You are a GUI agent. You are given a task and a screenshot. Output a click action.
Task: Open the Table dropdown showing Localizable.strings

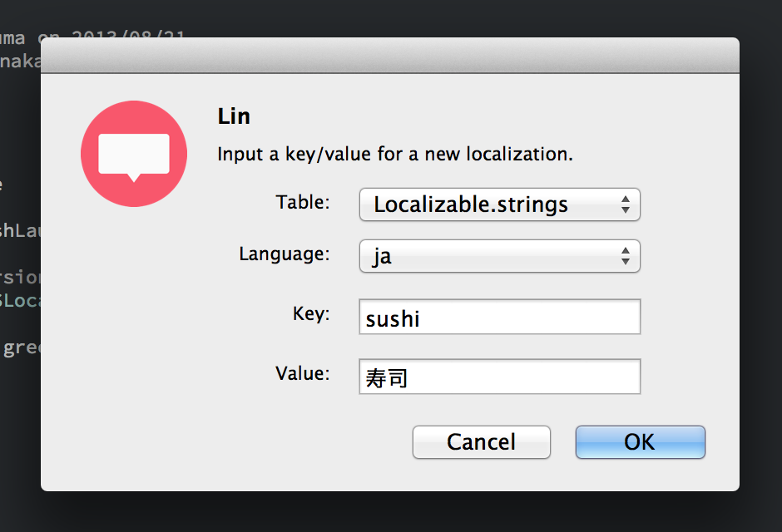499,204
